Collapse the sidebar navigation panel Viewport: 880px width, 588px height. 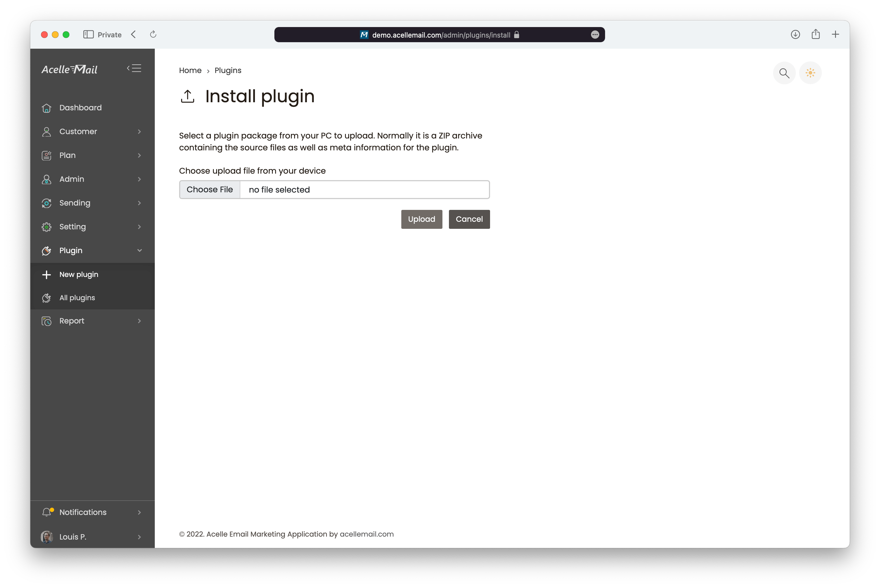(134, 68)
